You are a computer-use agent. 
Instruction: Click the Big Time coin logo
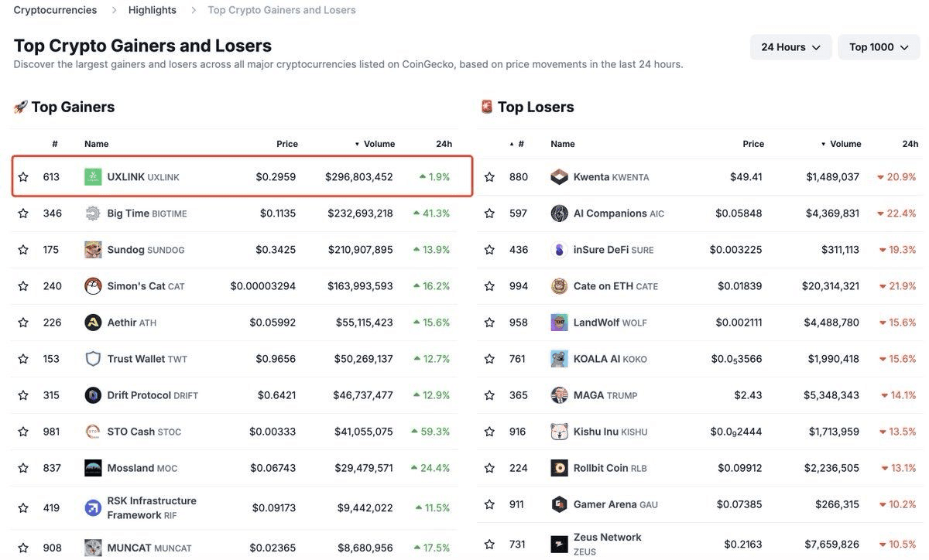point(93,213)
